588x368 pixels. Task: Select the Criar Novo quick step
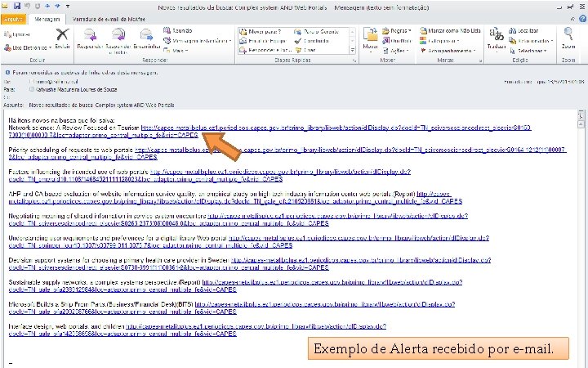coord(305,50)
